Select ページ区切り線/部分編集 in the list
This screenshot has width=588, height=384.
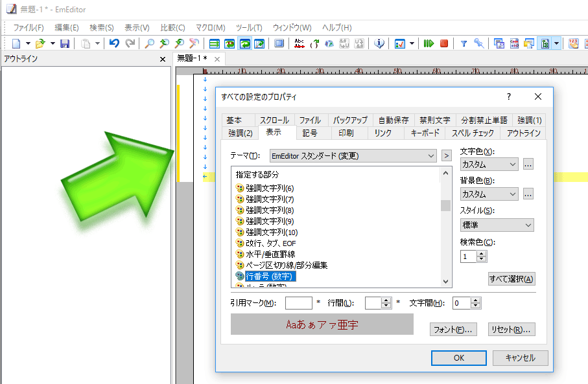tap(287, 265)
